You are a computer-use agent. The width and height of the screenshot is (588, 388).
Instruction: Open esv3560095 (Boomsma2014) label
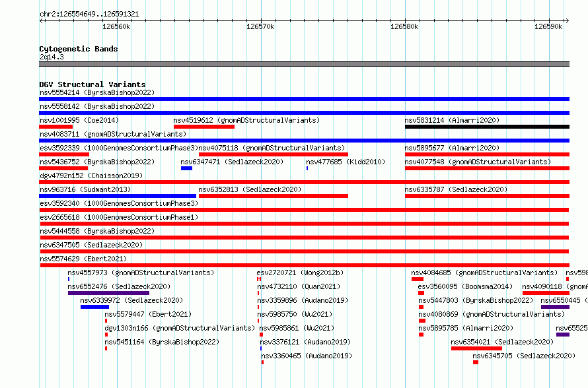click(x=465, y=286)
